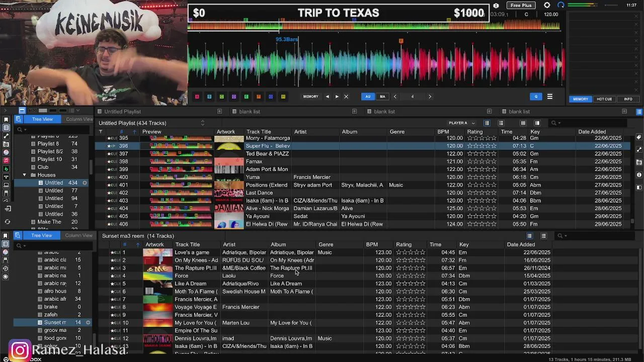Open upper browser Tree View tab

(42, 119)
